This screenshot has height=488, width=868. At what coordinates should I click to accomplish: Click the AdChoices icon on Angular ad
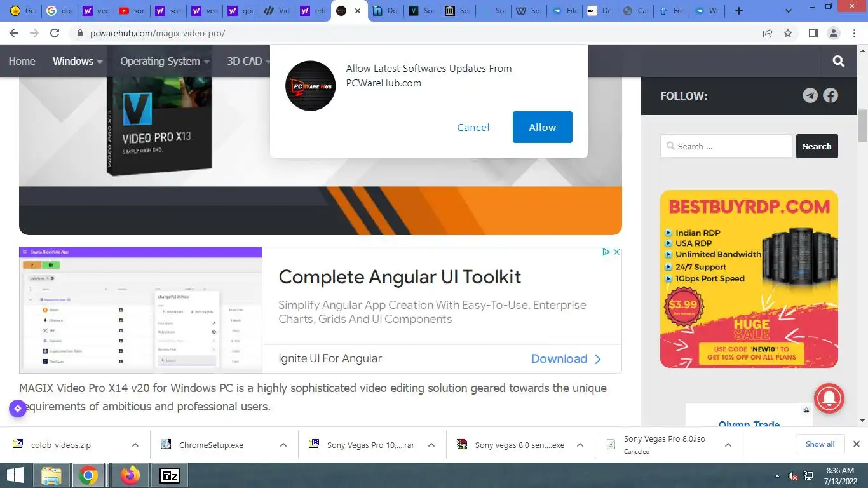(606, 252)
